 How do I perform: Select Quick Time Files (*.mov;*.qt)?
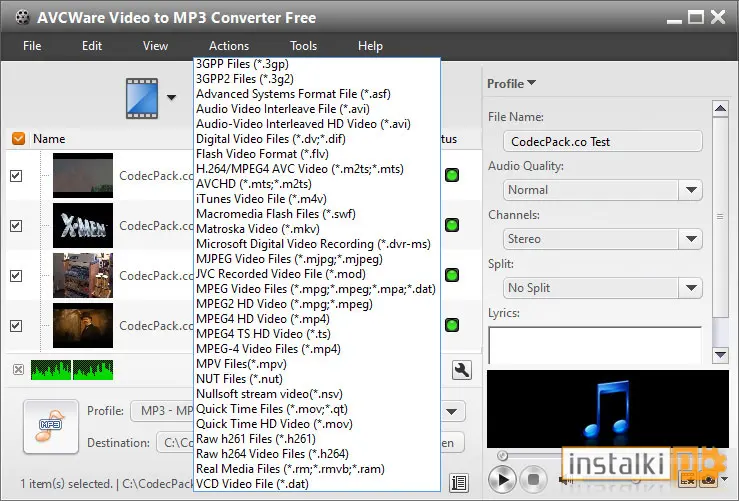pyautogui.click(x=317, y=409)
